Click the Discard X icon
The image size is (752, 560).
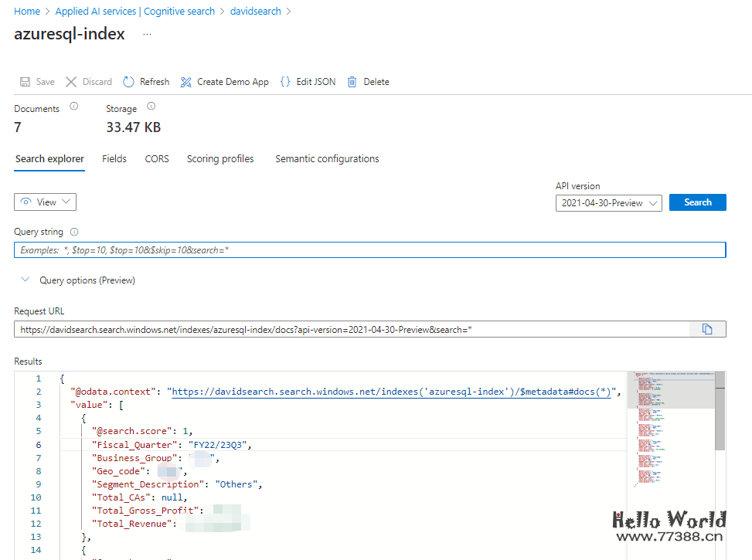(71, 82)
